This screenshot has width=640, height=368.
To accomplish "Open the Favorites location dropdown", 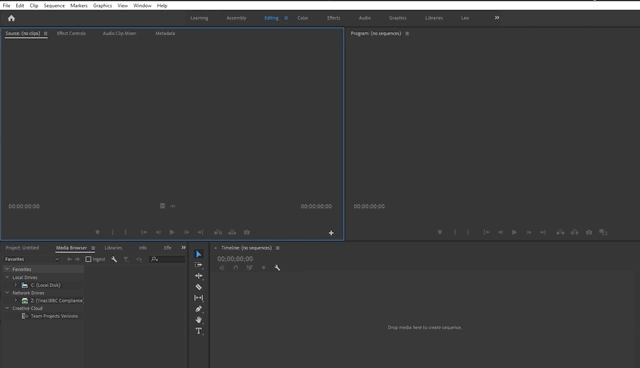I will [x=31, y=259].
